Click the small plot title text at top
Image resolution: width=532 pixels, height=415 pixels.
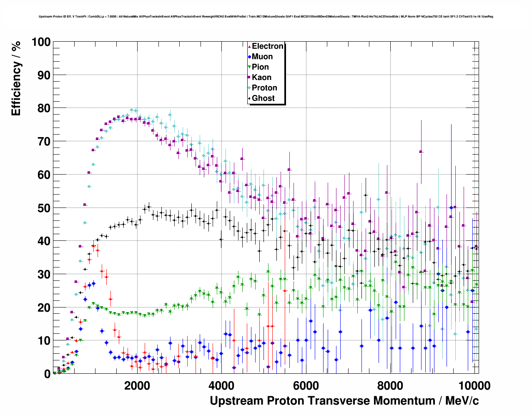(266, 17)
